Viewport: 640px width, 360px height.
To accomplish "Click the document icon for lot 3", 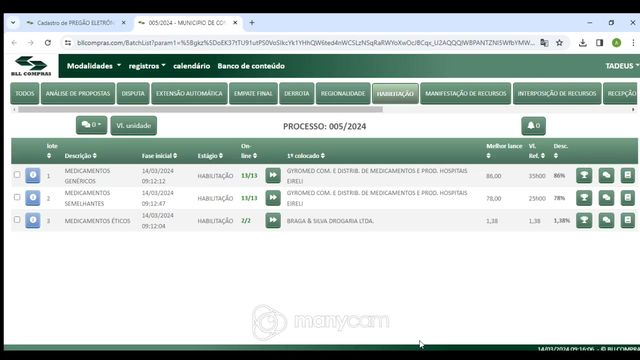I will [628, 220].
